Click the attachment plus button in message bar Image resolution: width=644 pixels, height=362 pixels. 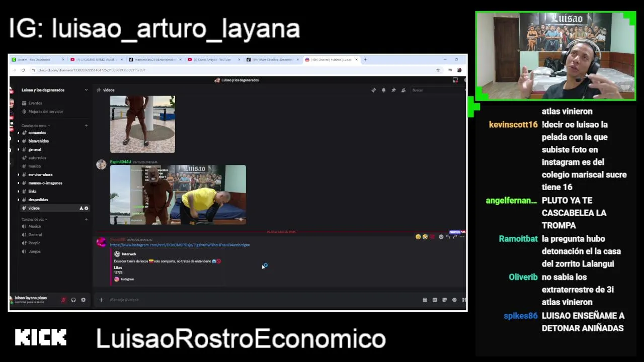pyautogui.click(x=101, y=300)
